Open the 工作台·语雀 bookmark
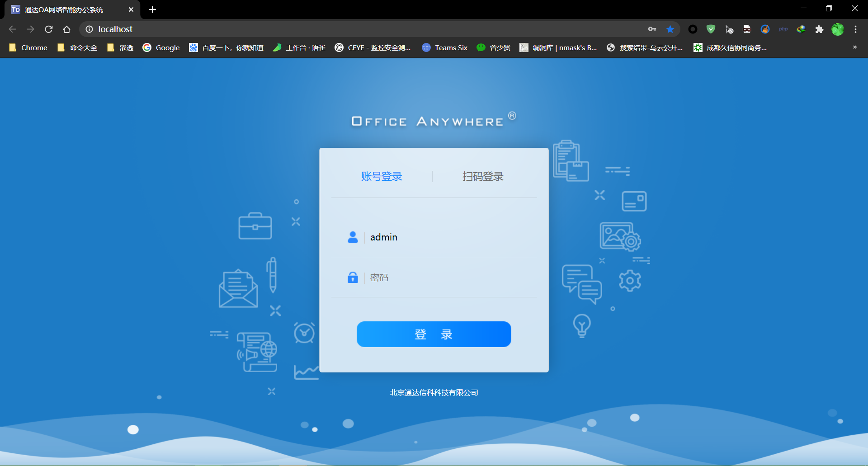 pyautogui.click(x=299, y=47)
